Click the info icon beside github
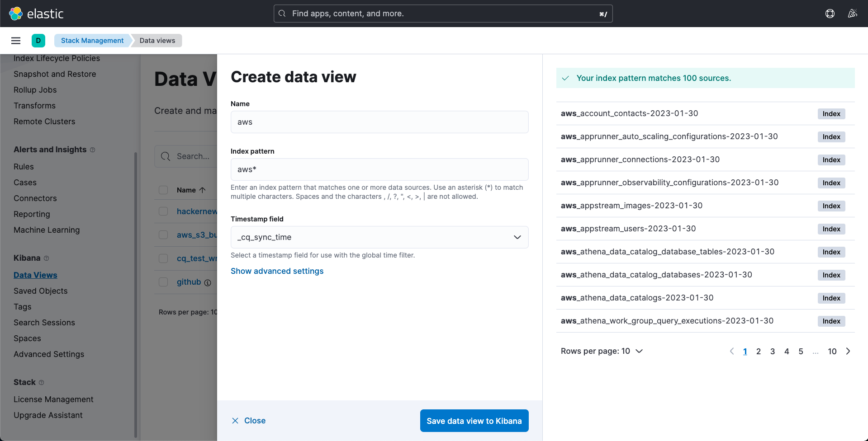Viewport: 868px width, 441px height. click(208, 283)
